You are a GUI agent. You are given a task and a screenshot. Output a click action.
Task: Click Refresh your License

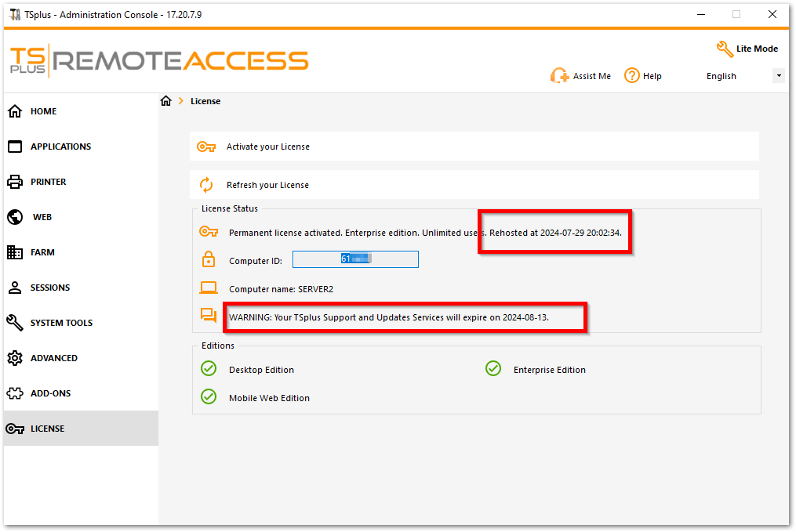click(x=267, y=185)
